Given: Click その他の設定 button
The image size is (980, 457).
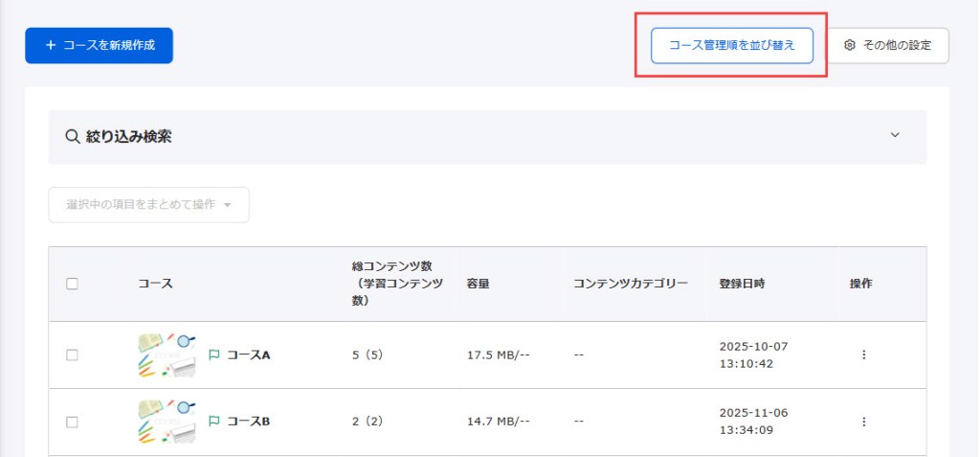Looking at the screenshot, I should [888, 46].
